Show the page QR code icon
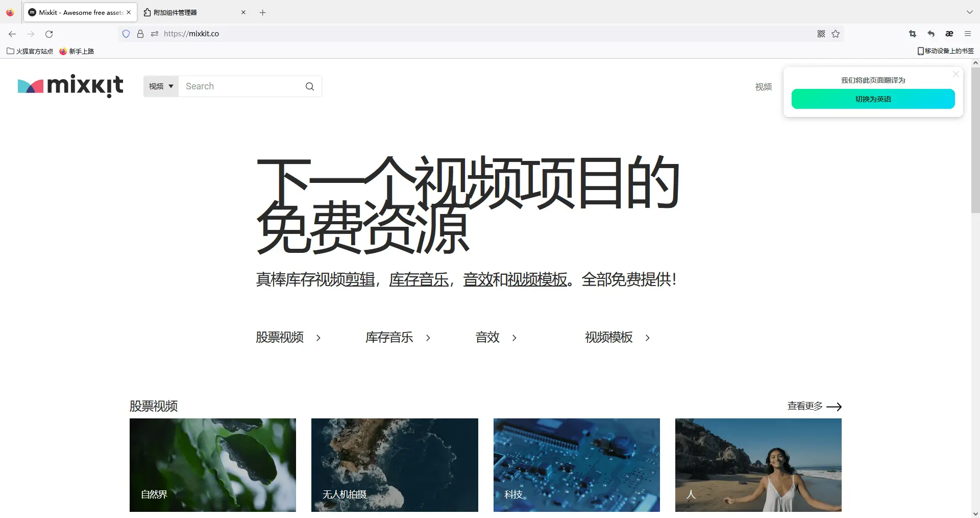This screenshot has width=980, height=518. pos(821,34)
